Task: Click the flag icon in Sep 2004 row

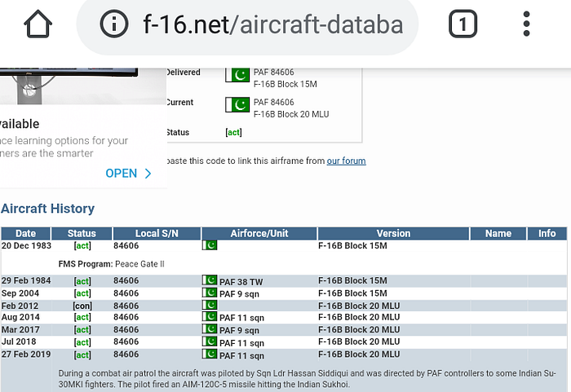Action: [x=210, y=293]
